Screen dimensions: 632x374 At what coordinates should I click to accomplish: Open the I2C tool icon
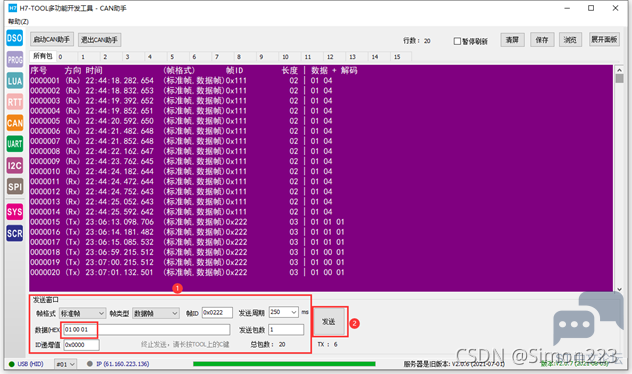(x=15, y=165)
